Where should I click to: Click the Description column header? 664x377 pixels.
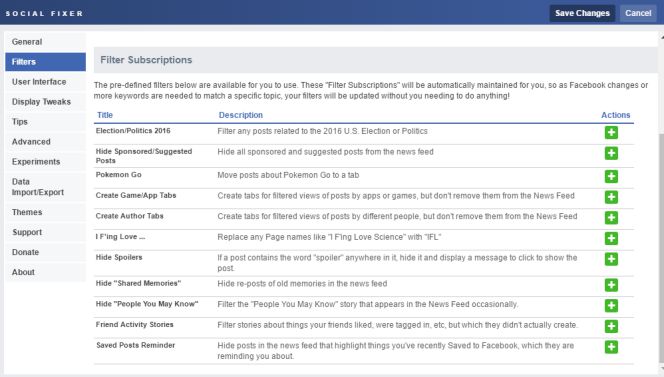tap(241, 115)
